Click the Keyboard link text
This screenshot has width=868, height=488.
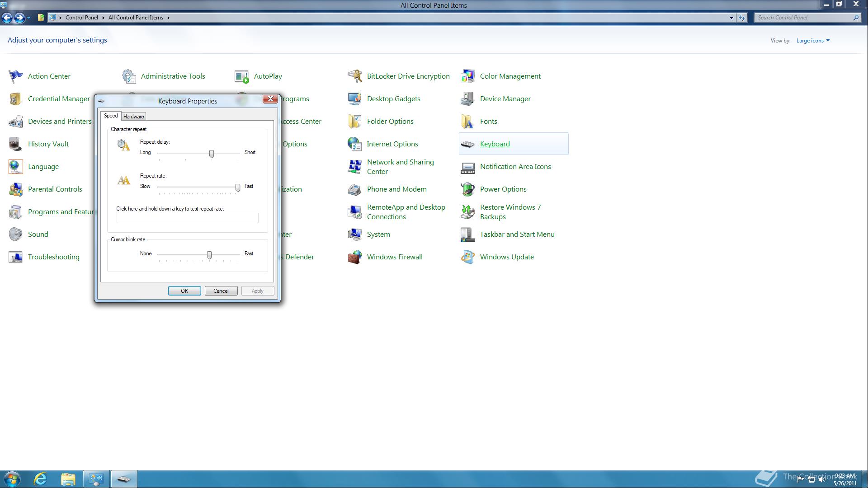(x=495, y=144)
